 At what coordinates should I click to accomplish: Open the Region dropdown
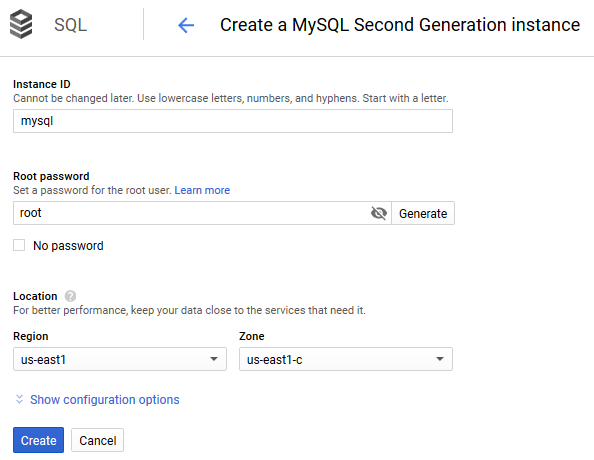coord(120,359)
